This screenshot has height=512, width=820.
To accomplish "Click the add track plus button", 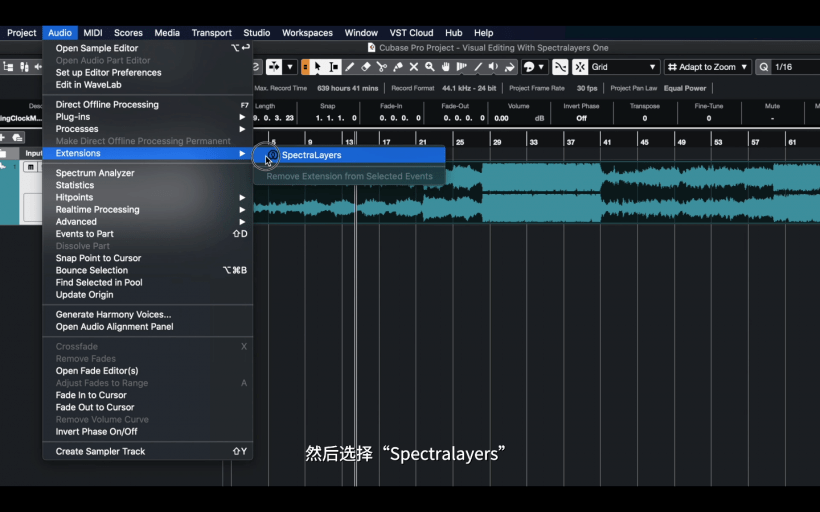I will 3,138.
